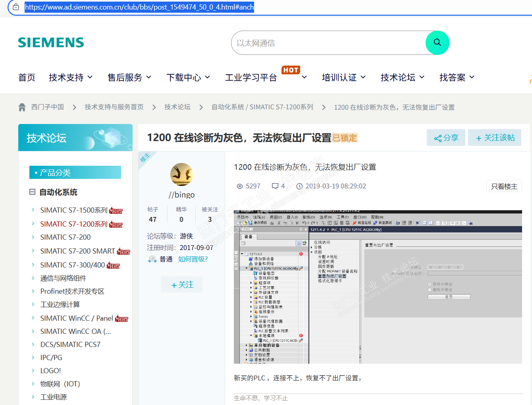Click the 自动化系统 / SIMATIC S7-1200系列 breadcrumb
532x405 pixels.
(x=262, y=107)
